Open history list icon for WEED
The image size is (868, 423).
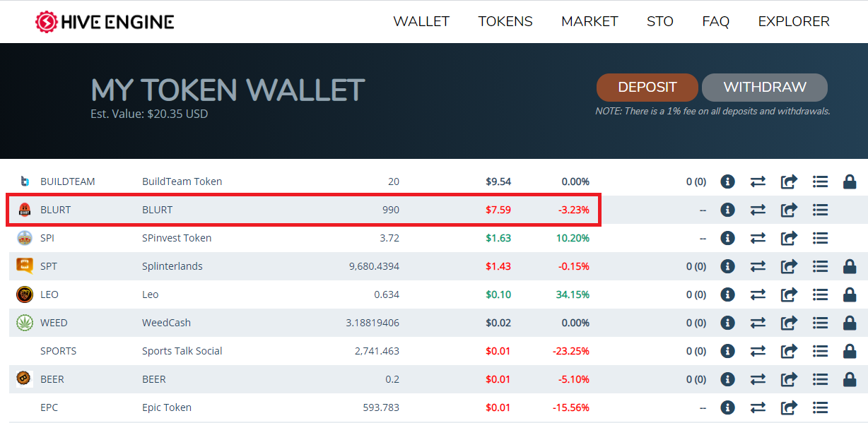[820, 323]
